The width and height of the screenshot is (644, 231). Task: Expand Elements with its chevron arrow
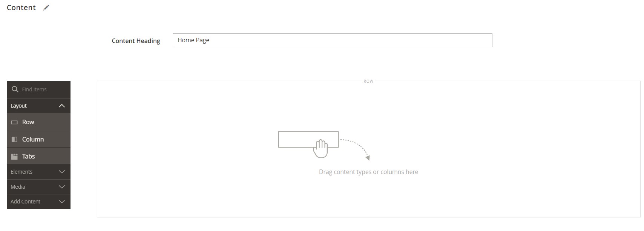[62, 172]
